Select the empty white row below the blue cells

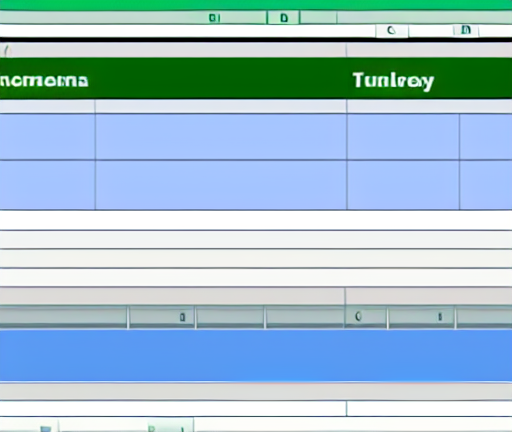[x=256, y=220]
